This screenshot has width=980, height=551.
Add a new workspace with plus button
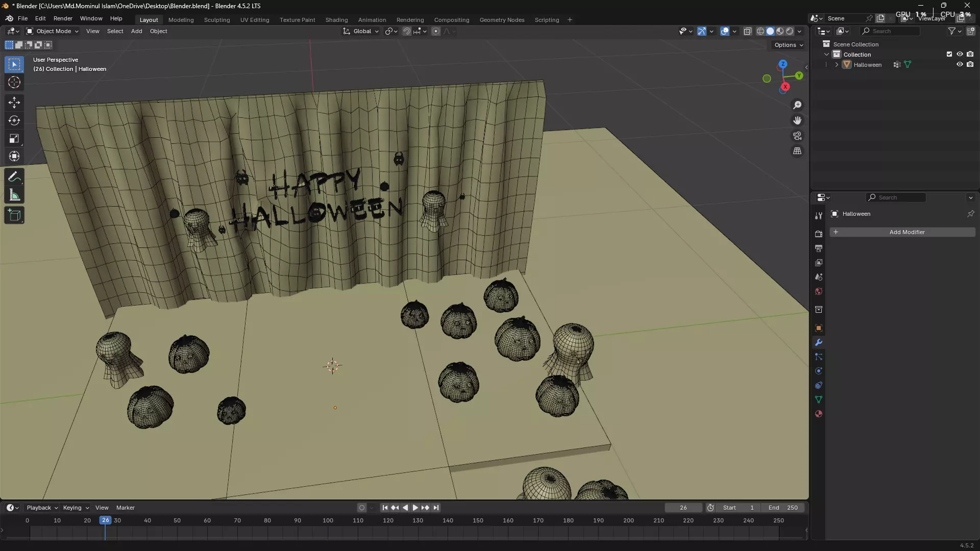click(x=570, y=20)
